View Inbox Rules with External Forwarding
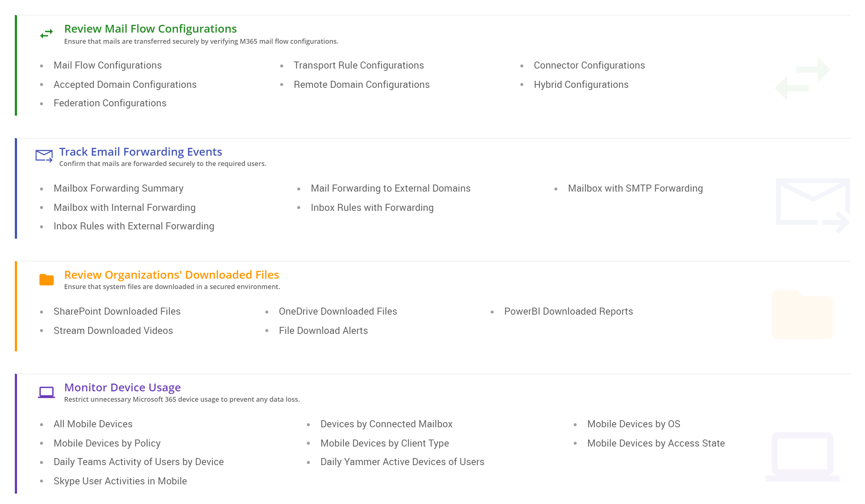The height and width of the screenshot is (504, 865). tap(134, 226)
